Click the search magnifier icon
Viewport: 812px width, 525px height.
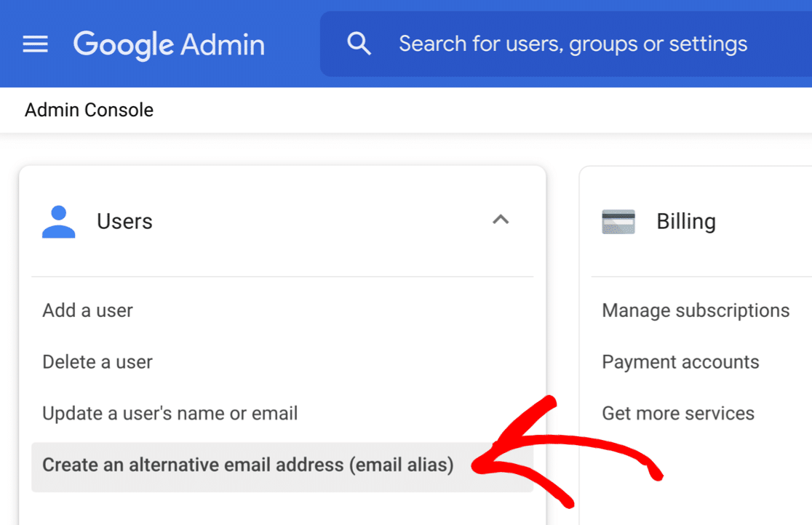[359, 44]
